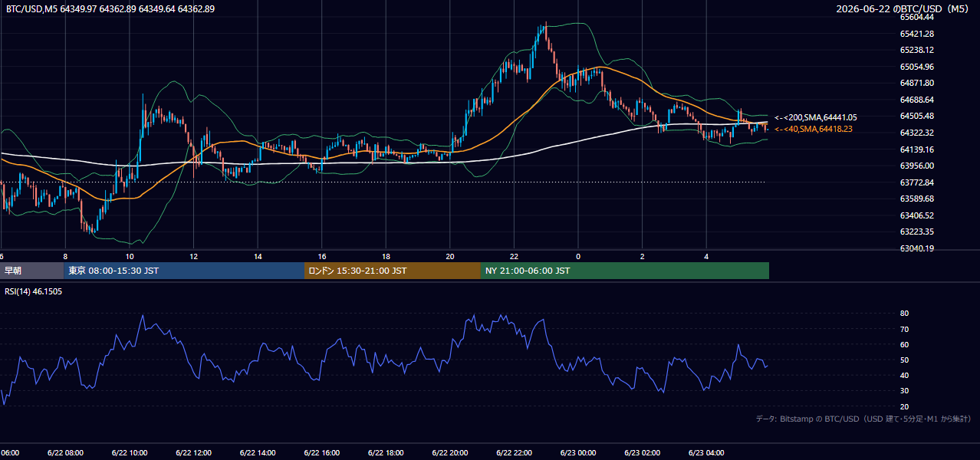The image size is (980, 460).
Task: Click price axis label 64139.16
Action: point(917,149)
